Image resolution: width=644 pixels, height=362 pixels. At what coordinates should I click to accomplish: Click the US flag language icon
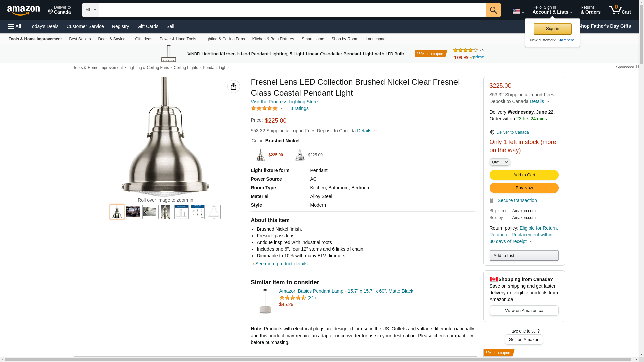516,11
